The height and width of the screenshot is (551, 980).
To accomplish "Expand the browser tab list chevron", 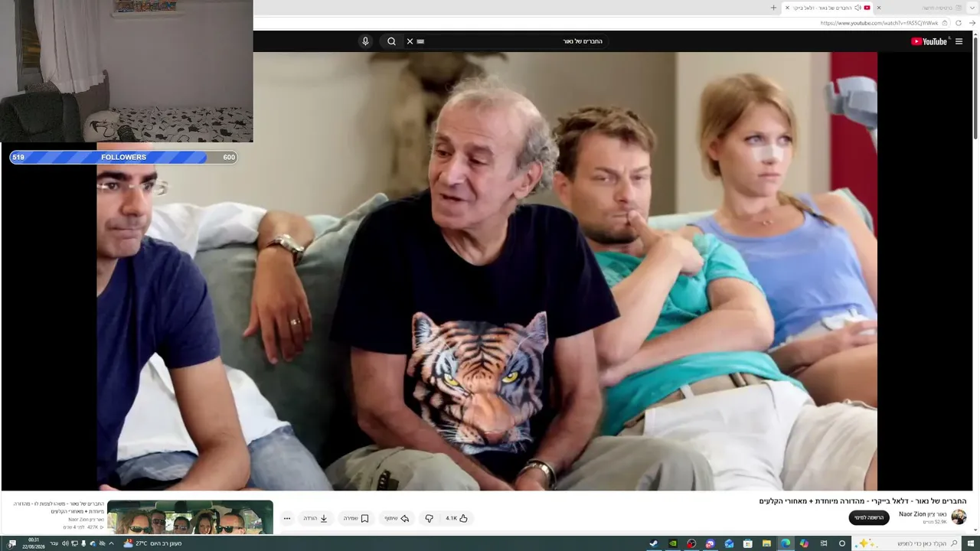I will [972, 8].
